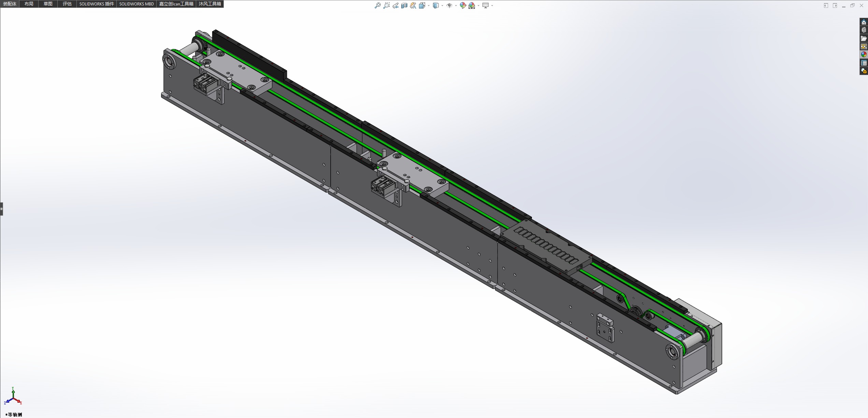The width and height of the screenshot is (868, 418).
Task: Click the Zoom to Fit icon
Action: click(x=378, y=5)
